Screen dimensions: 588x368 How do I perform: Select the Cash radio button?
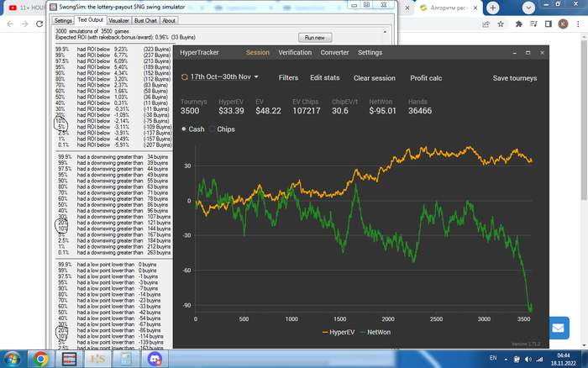coord(184,129)
